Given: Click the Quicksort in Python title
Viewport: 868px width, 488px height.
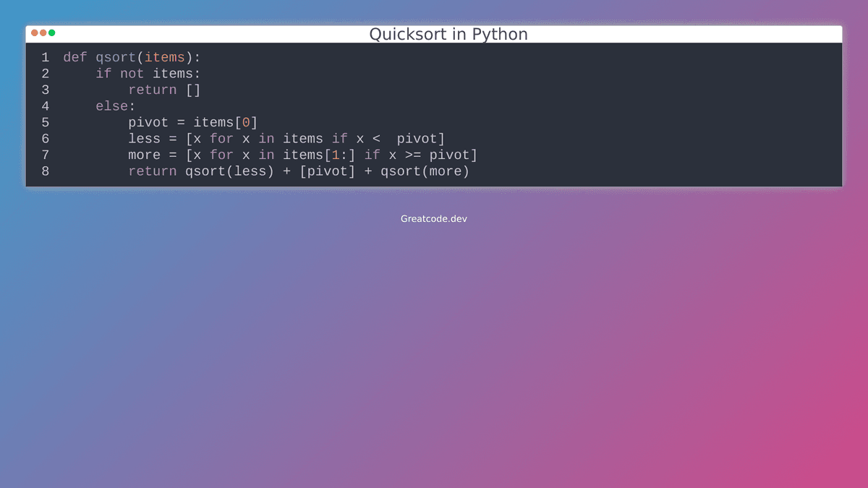Looking at the screenshot, I should click(x=448, y=33).
